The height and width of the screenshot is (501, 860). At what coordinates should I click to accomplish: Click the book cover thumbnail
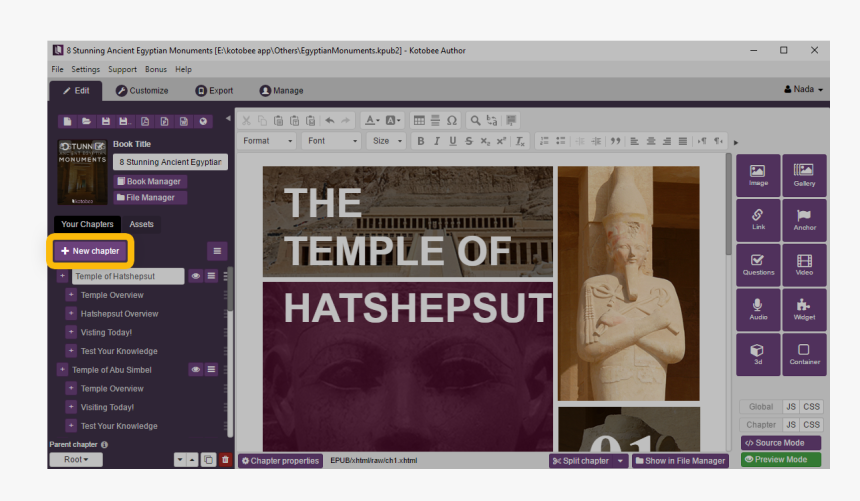tap(82, 172)
